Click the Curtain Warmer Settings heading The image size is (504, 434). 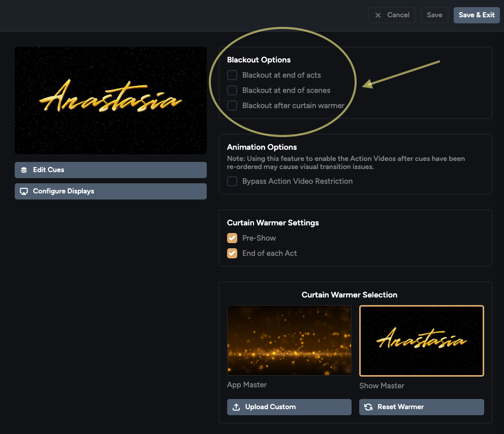point(273,223)
